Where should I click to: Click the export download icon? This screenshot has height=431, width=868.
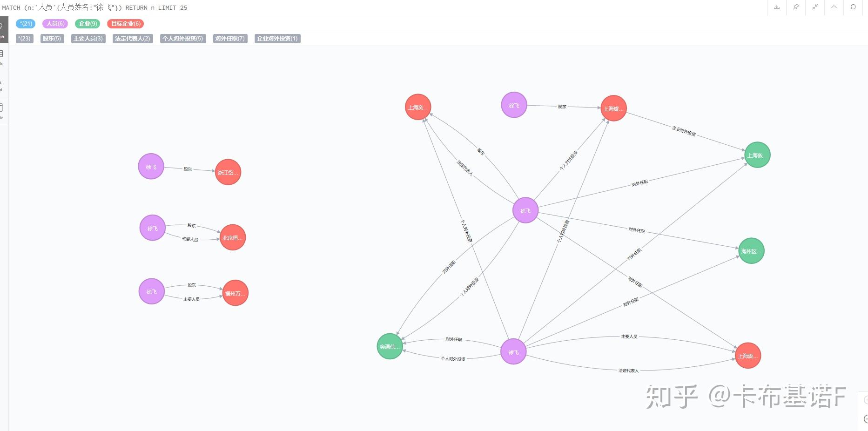click(777, 7)
